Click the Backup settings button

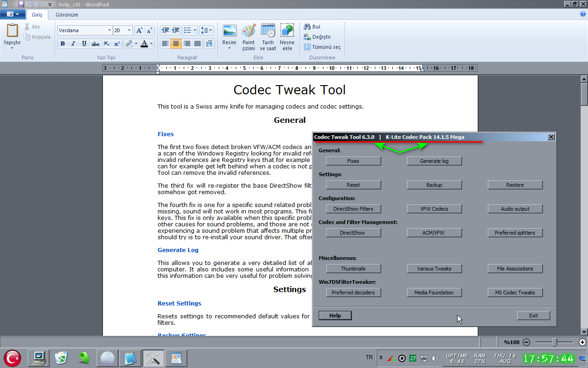point(434,185)
